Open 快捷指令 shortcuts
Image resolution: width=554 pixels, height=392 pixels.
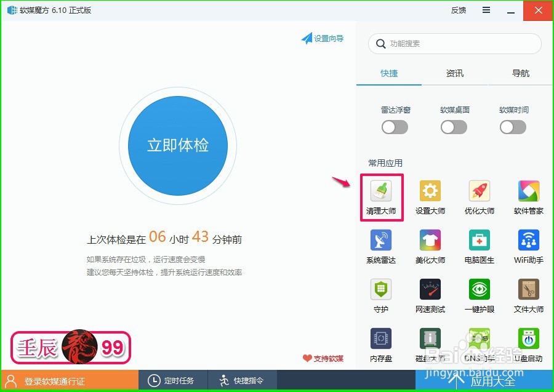(x=242, y=381)
